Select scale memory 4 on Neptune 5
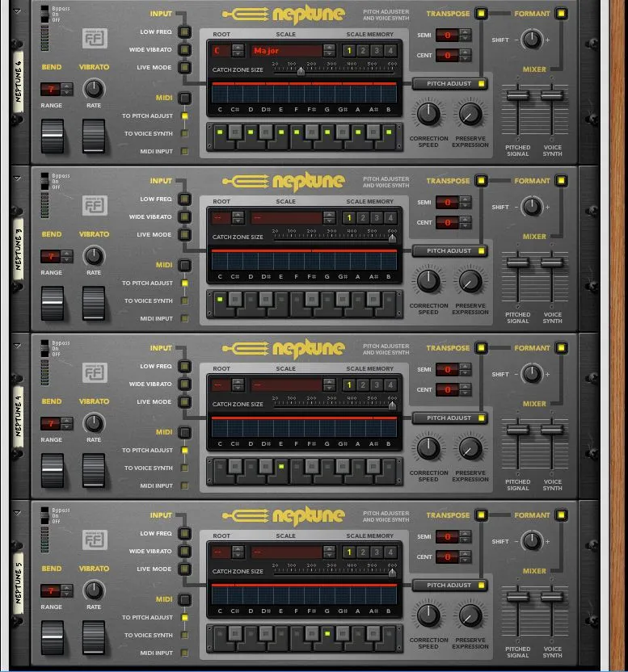The image size is (628, 672). (390, 552)
